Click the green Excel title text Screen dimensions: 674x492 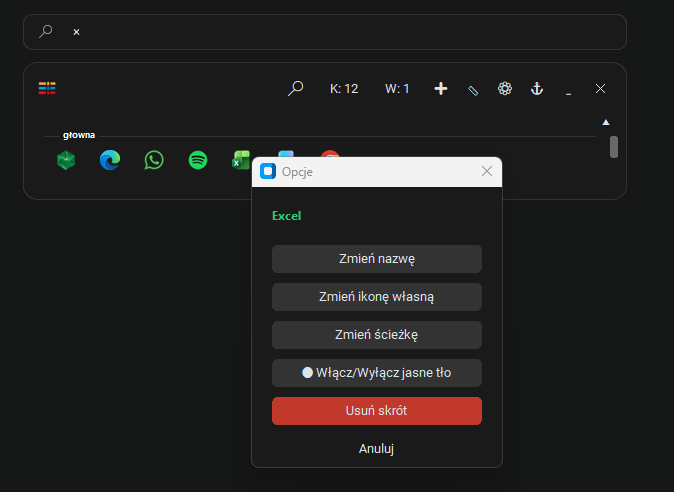tap(286, 216)
